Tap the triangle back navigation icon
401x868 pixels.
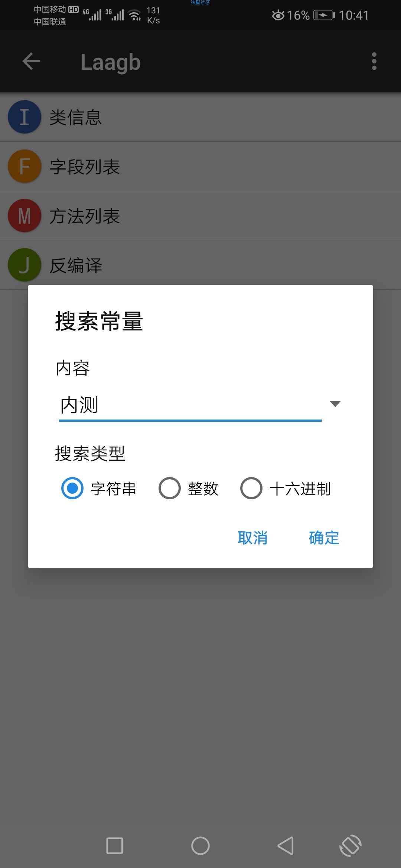286,846
